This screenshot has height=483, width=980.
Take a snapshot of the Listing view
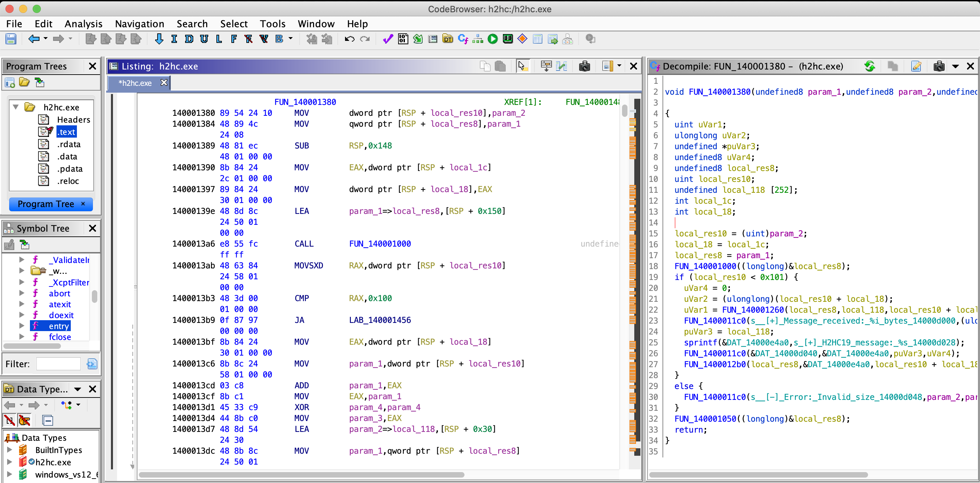(x=584, y=66)
